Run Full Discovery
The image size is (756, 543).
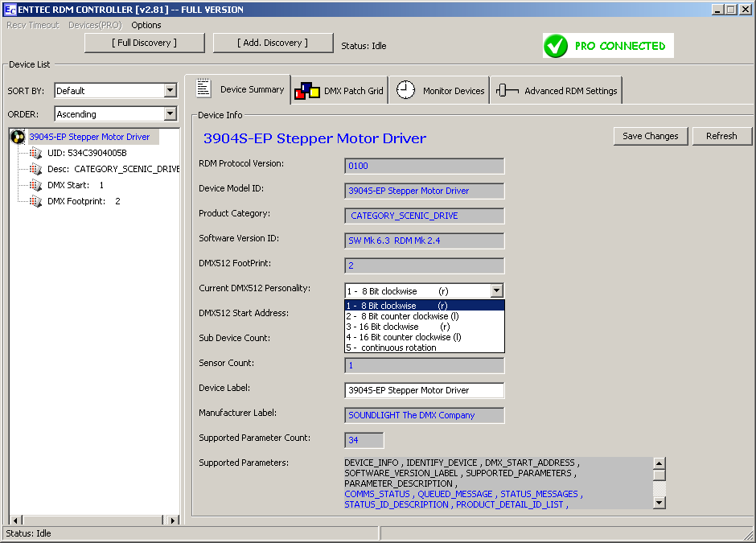144,43
